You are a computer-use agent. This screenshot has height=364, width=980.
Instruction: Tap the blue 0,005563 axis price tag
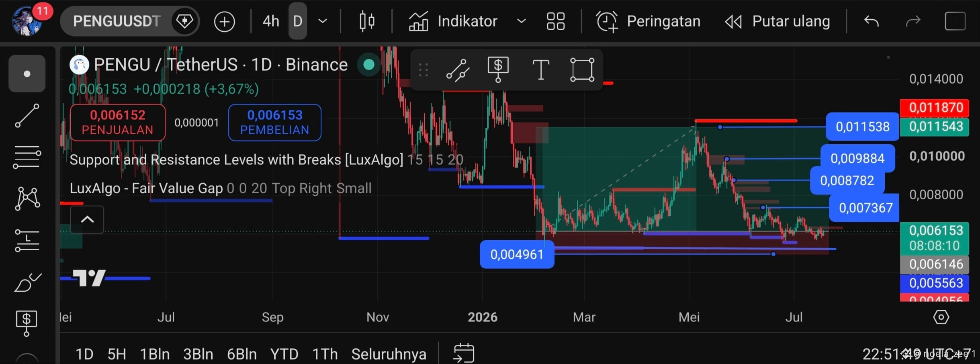pyautogui.click(x=935, y=283)
